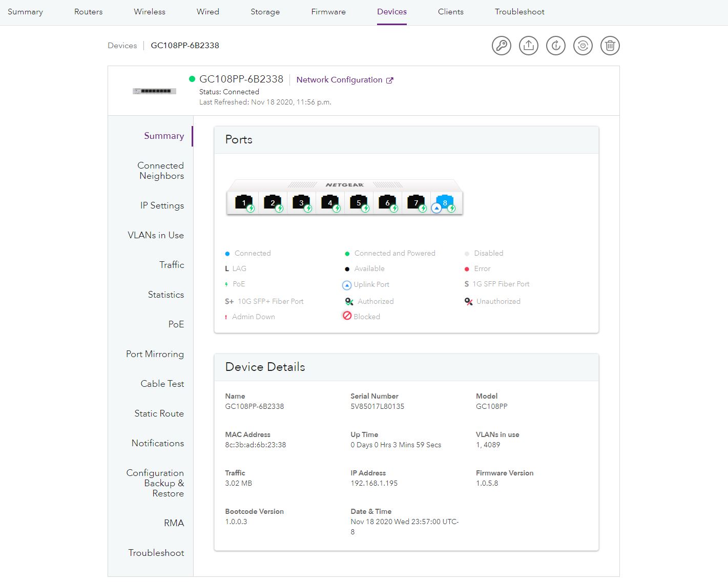Open VLANs in Use sidebar section

pyautogui.click(x=156, y=235)
